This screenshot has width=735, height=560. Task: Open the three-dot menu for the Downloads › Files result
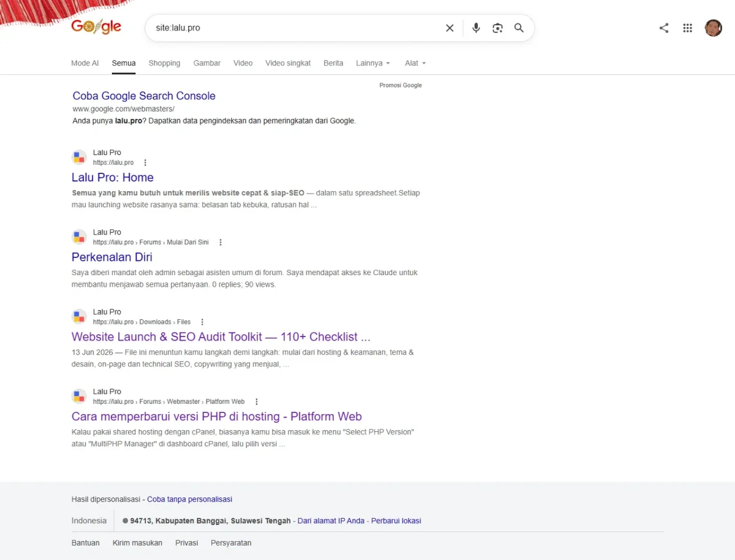(x=202, y=322)
